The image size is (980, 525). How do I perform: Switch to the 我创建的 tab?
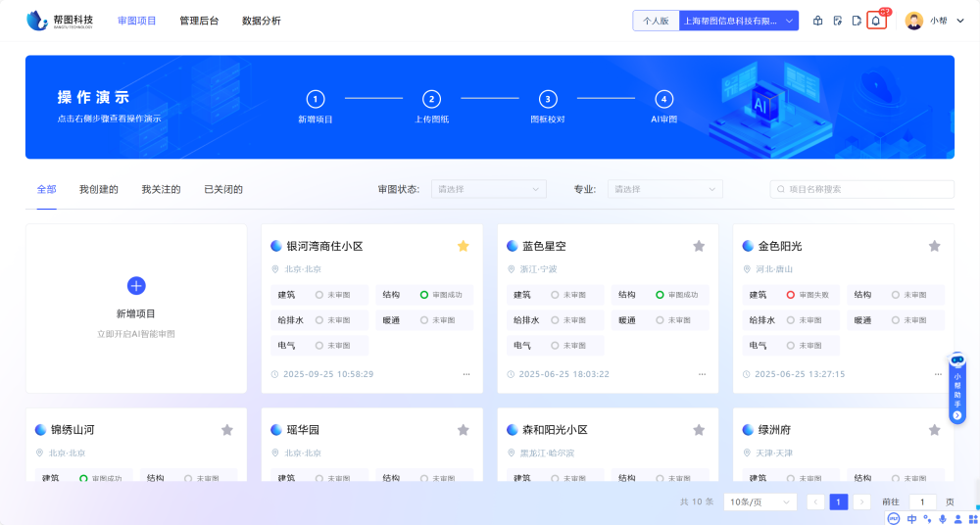(98, 189)
